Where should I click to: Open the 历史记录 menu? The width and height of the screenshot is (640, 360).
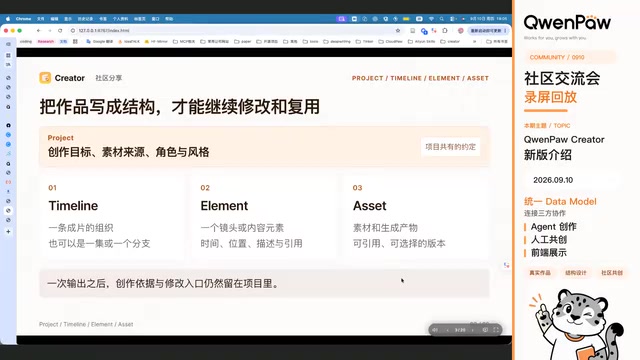(x=85, y=19)
